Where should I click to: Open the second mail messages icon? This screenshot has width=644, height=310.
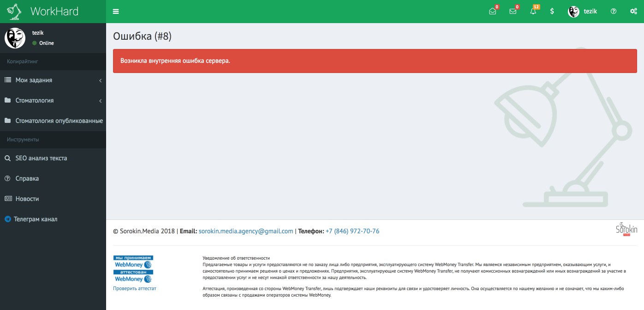(x=513, y=12)
